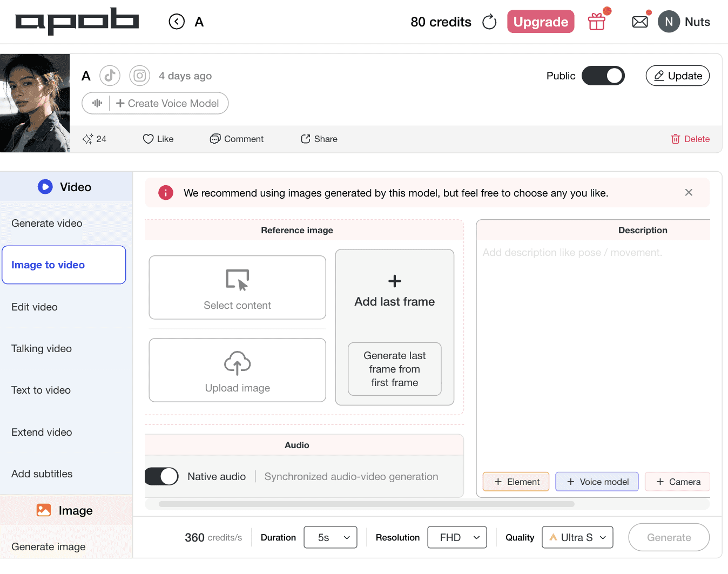
Task: Select Generate video in sidebar
Action: pyautogui.click(x=64, y=224)
